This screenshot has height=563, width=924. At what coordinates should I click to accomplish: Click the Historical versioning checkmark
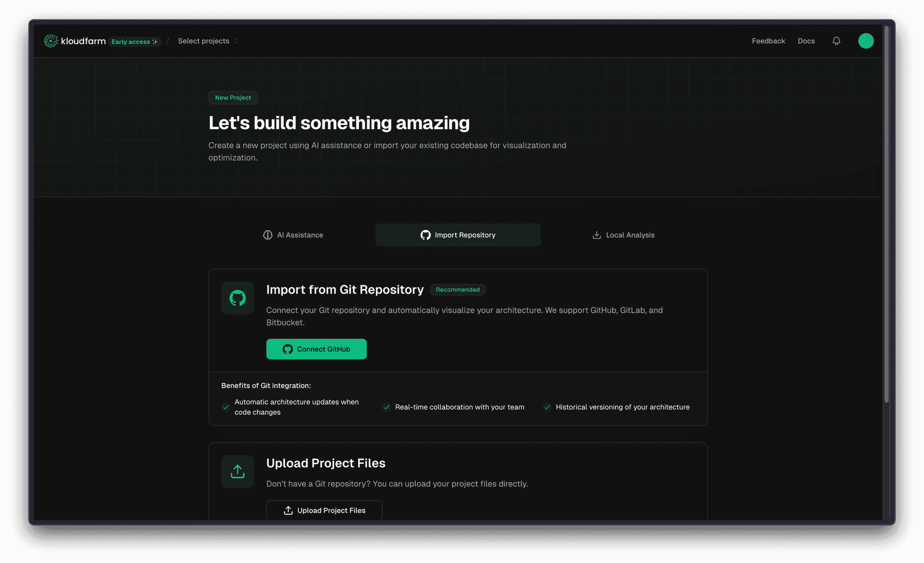click(547, 407)
